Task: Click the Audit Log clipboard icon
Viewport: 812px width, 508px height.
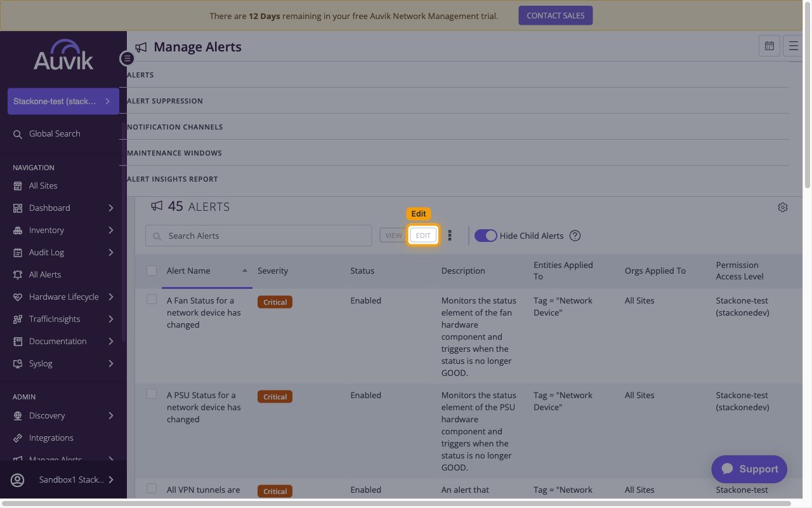Action: [18, 253]
